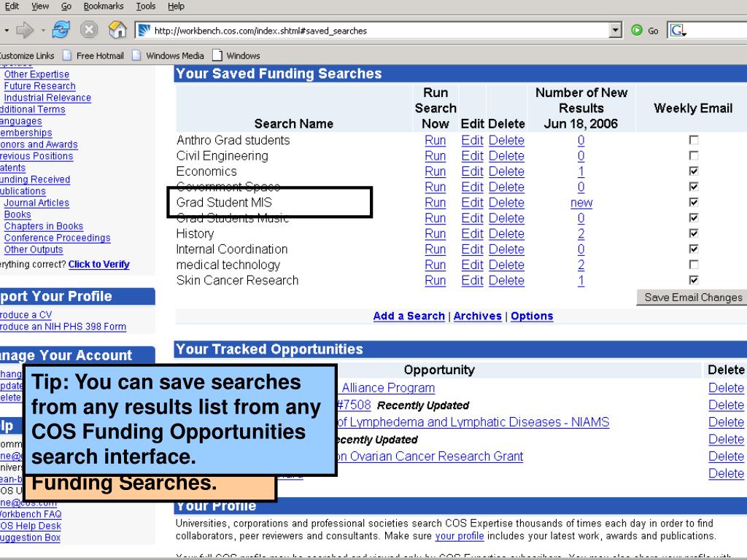Image resolution: width=747 pixels, height=560 pixels.
Task: Expand the address bar URL dropdown
Action: click(616, 31)
